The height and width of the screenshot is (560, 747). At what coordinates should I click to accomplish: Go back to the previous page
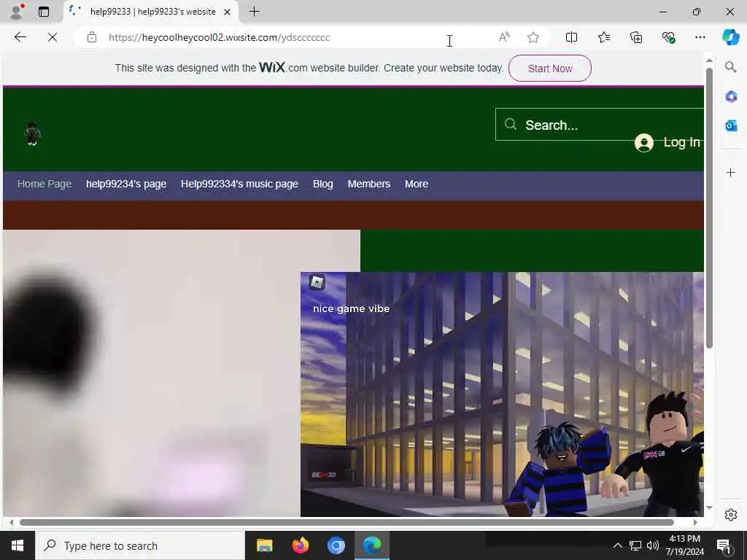coord(20,37)
